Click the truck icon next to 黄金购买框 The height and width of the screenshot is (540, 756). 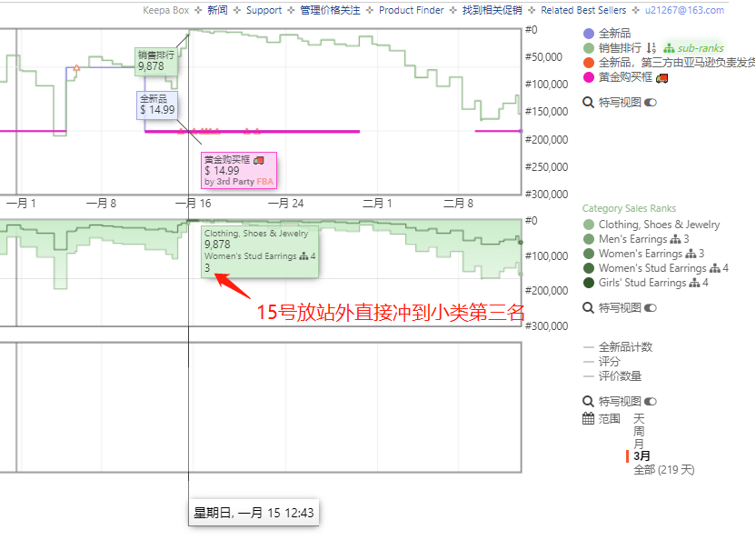[x=661, y=78]
